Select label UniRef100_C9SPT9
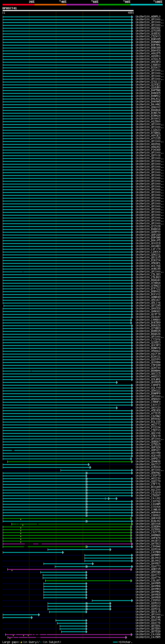Viewport: 165px width, 644px height. tap(148, 476)
